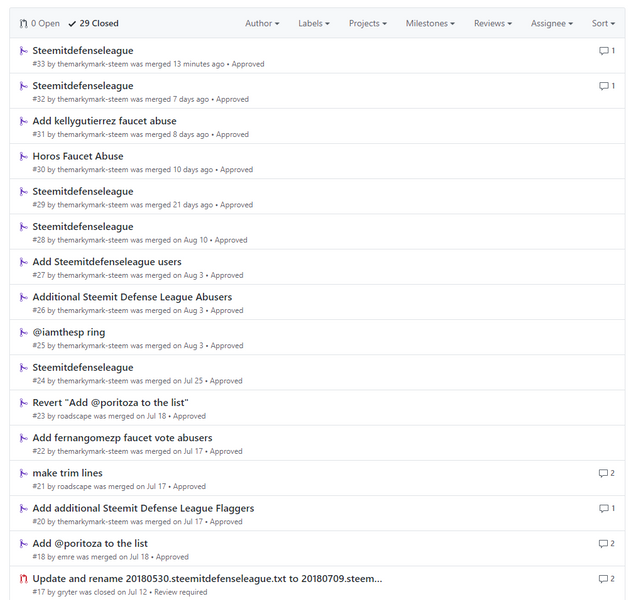Open 'Update and rename 20180530.steemitdefenseleague.txt' pull request

point(207,578)
